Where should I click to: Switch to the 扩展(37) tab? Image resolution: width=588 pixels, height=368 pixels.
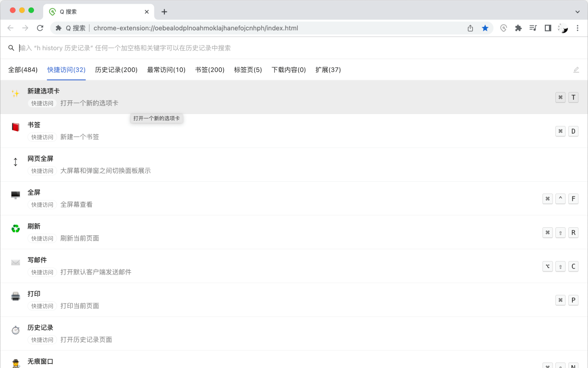[x=328, y=70]
